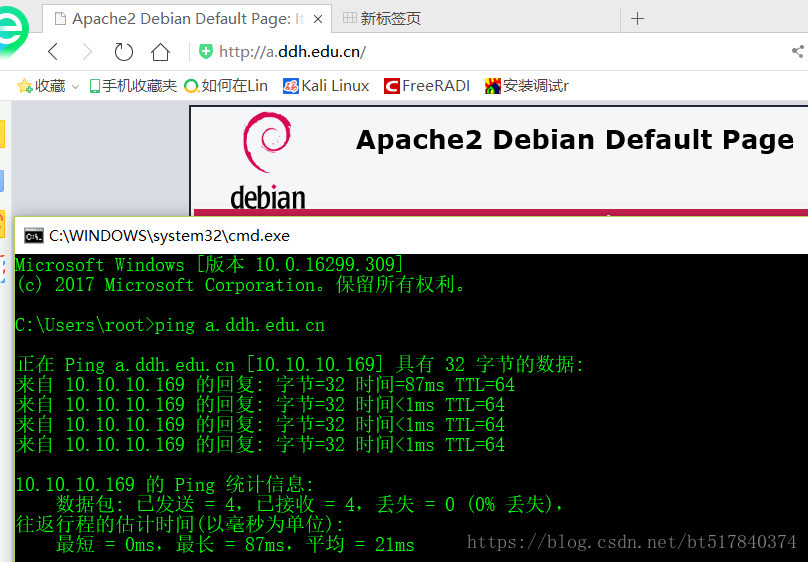The image size is (808, 562).
Task: Click the cmd.exe window title text
Action: (169, 235)
